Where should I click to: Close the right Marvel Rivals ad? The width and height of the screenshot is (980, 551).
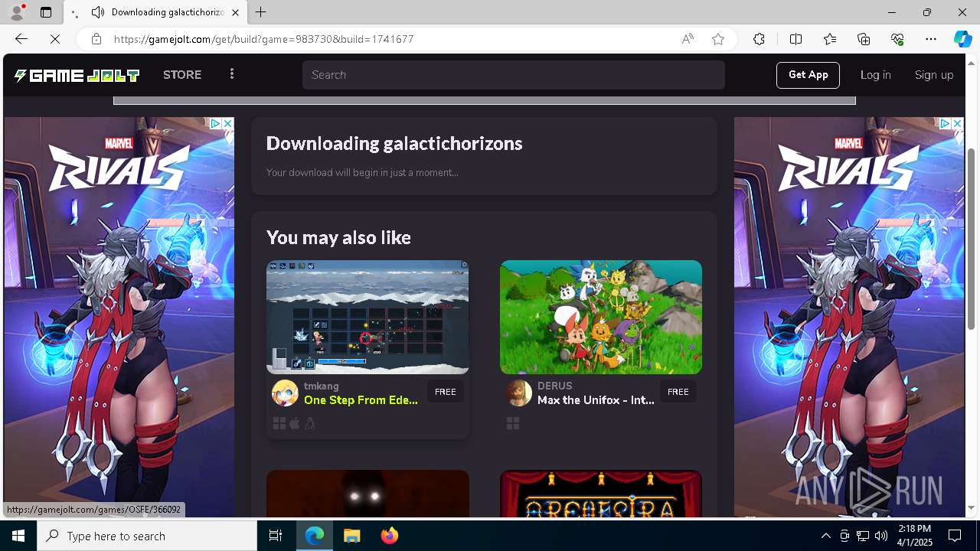957,123
